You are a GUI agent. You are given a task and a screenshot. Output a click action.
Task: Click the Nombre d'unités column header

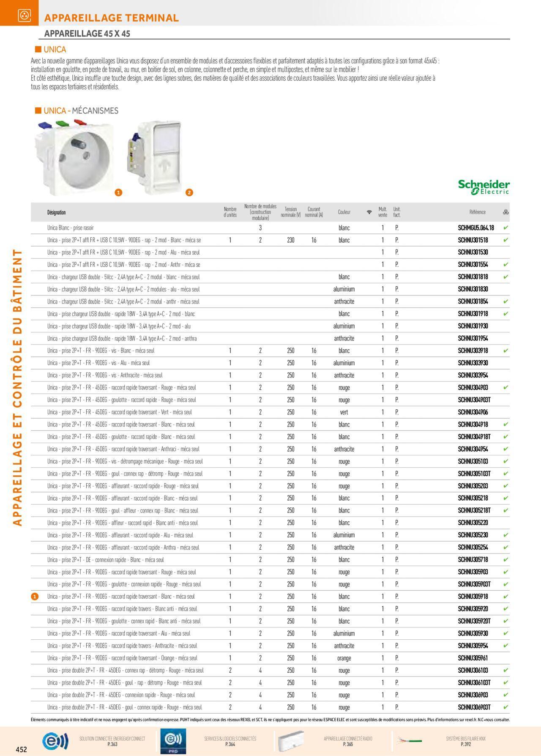click(230, 212)
